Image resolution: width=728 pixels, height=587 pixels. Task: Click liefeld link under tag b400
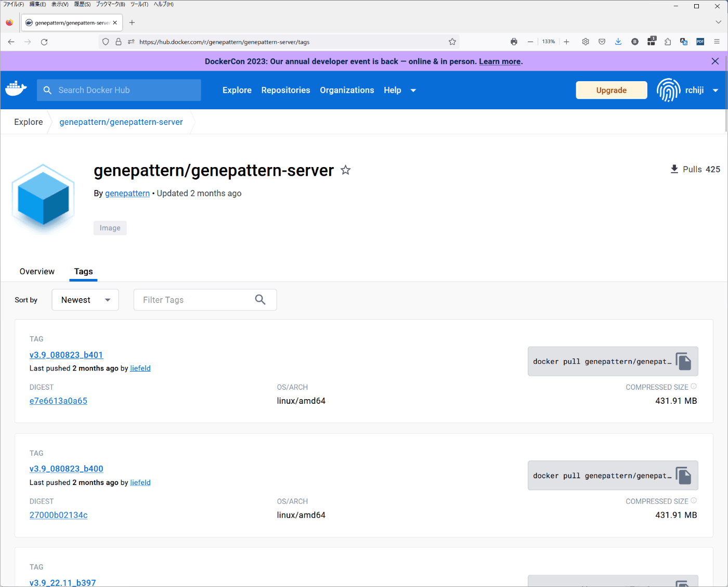click(140, 483)
